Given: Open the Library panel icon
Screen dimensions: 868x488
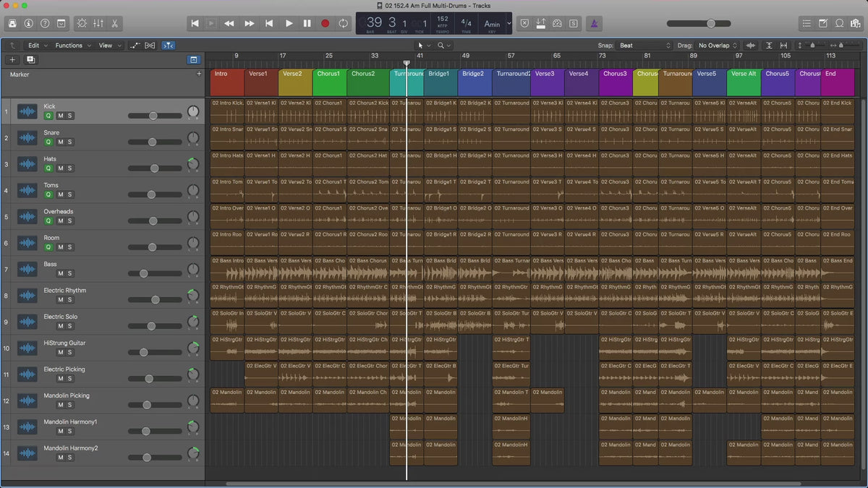Looking at the screenshot, I should pos(12,23).
